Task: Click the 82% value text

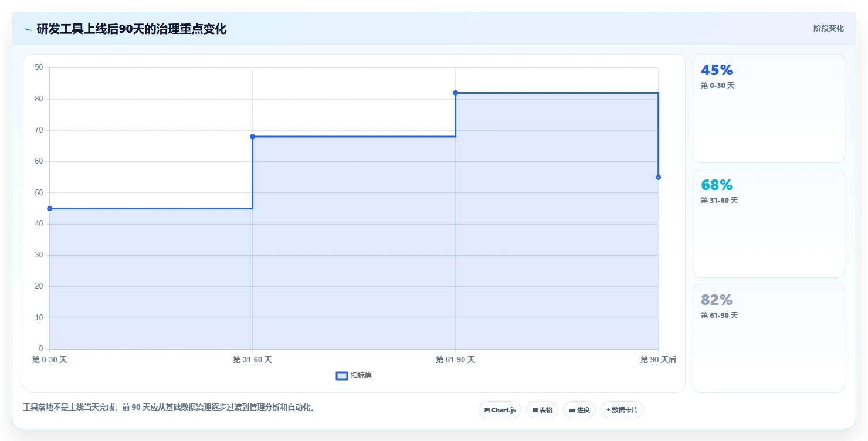Action: coord(717,300)
